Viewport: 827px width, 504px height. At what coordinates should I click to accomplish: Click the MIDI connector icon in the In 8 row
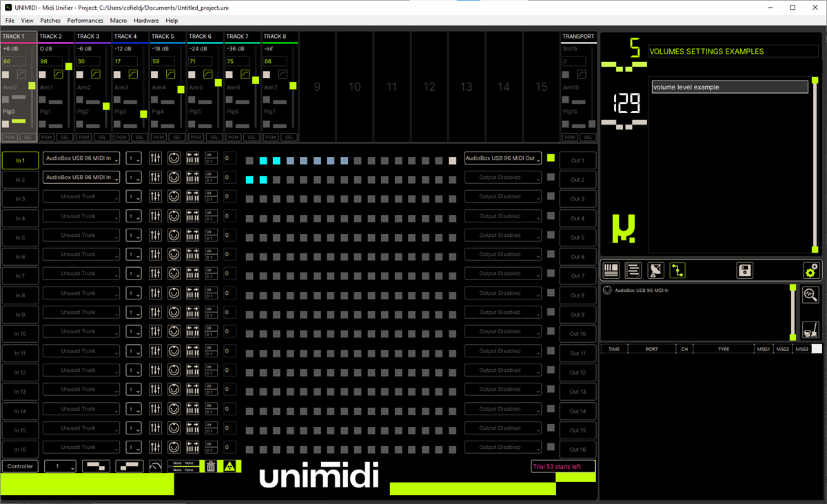point(174,293)
